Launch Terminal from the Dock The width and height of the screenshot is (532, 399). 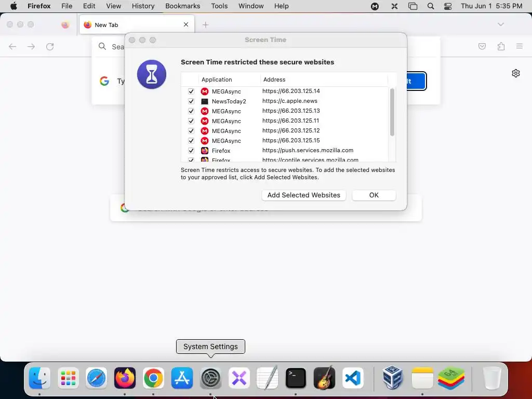click(x=296, y=378)
